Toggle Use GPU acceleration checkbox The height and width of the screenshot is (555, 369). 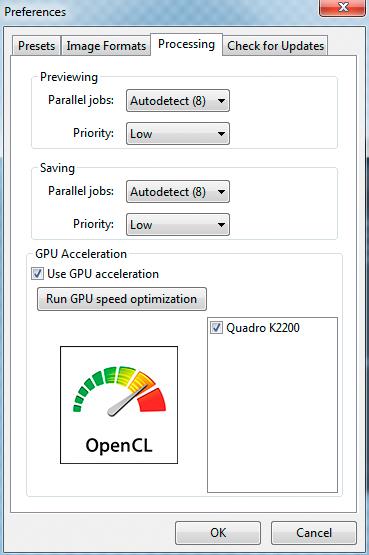[38, 274]
